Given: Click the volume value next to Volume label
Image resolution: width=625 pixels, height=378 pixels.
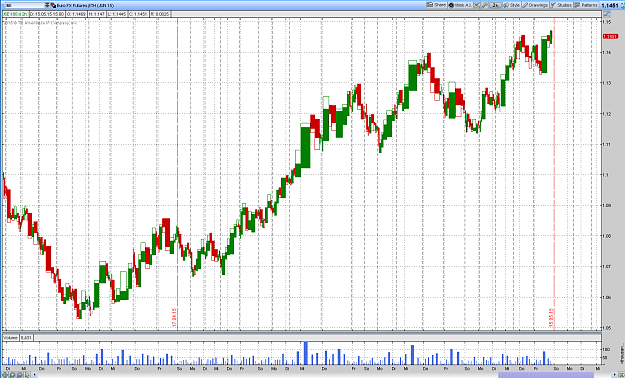Looking at the screenshot, I should click(x=26, y=337).
